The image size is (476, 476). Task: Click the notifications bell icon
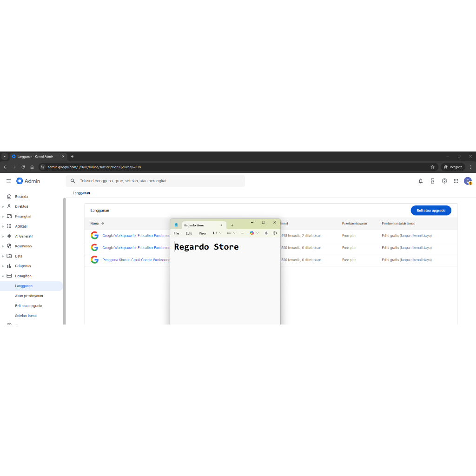pos(421,181)
